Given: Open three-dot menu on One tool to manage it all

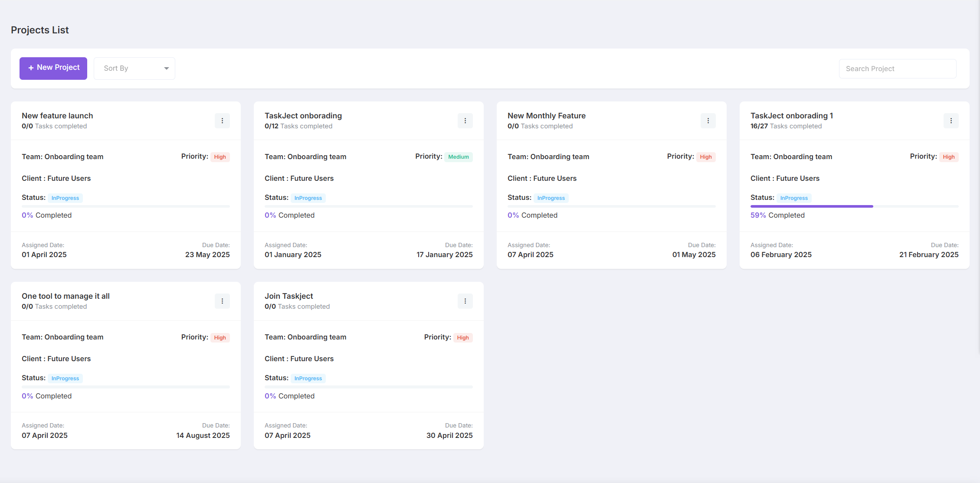Looking at the screenshot, I should point(222,301).
